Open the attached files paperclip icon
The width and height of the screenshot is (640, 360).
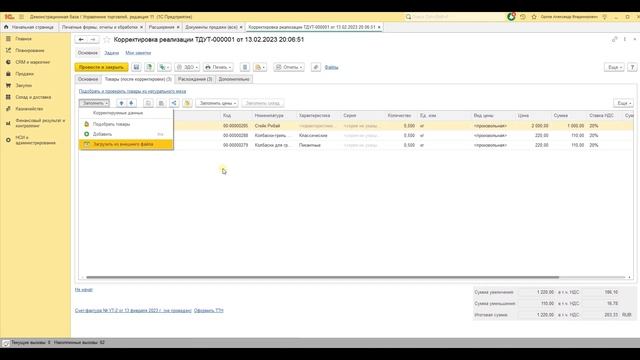316,67
